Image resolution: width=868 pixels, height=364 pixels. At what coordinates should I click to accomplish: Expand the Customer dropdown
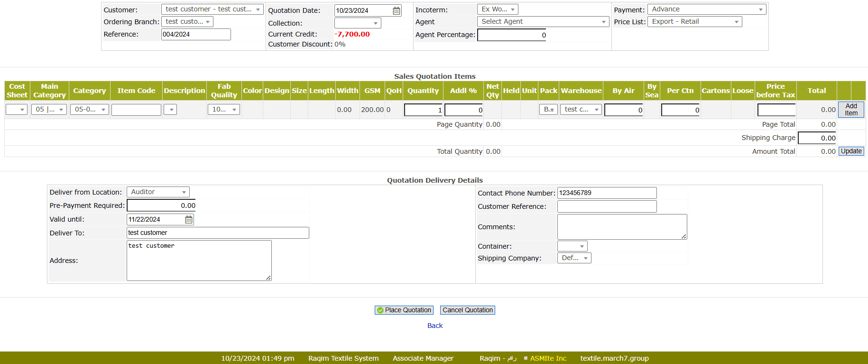click(x=212, y=9)
